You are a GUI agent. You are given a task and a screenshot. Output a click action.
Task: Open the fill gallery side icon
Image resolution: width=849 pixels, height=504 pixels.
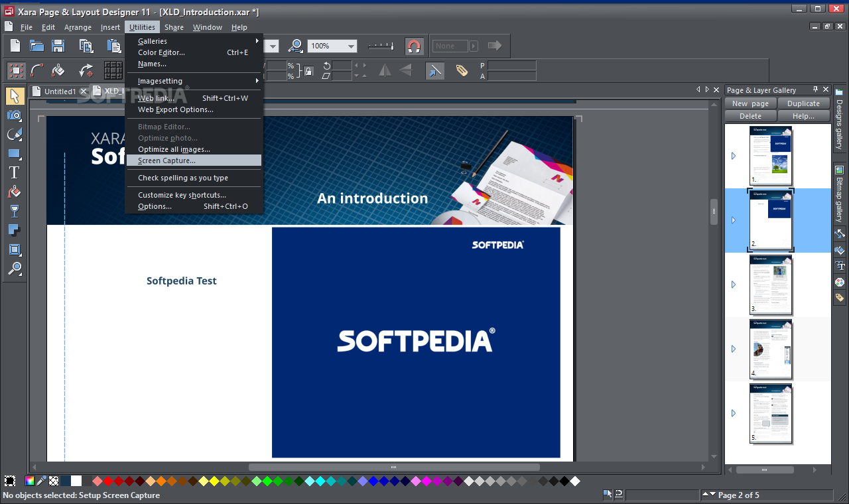coord(840,250)
